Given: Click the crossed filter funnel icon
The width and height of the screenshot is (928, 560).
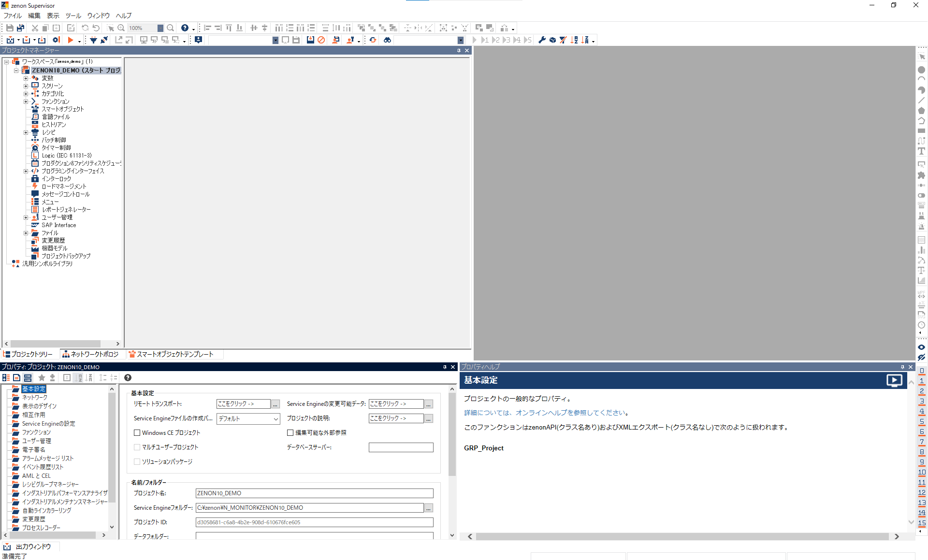Looking at the screenshot, I should [x=563, y=40].
